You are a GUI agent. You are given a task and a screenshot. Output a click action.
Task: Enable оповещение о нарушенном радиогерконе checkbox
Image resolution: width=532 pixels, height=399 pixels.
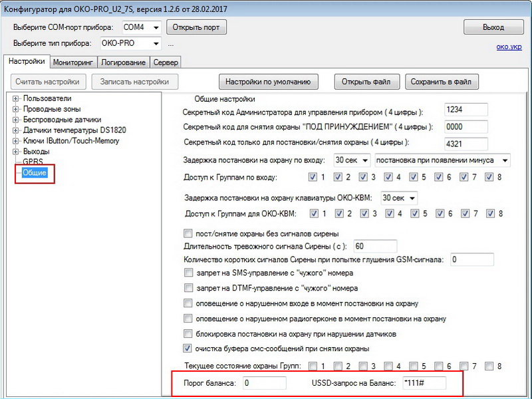coord(188,319)
